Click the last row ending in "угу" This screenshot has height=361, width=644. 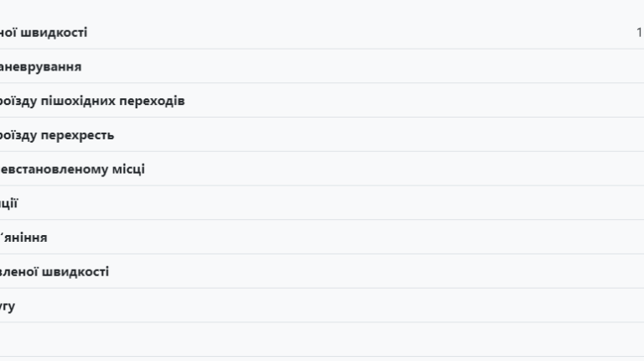322,306
